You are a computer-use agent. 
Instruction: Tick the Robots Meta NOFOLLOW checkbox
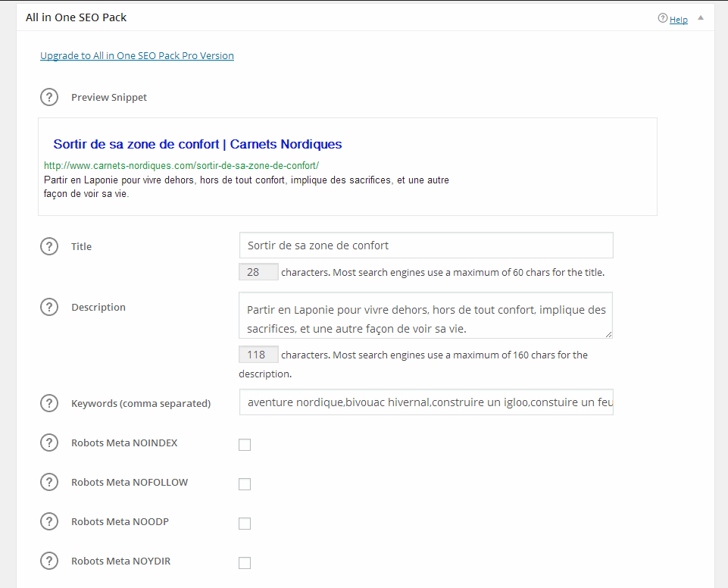(x=245, y=484)
